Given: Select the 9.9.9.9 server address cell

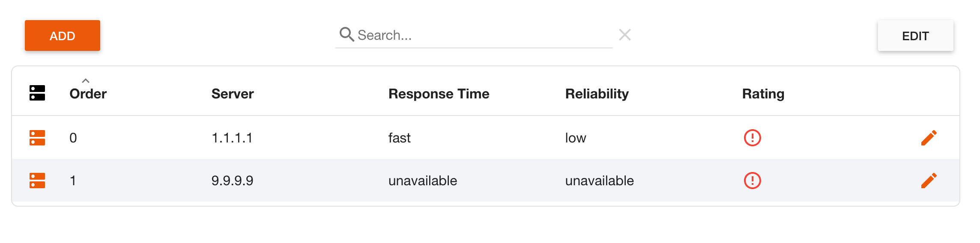Looking at the screenshot, I should pyautogui.click(x=232, y=181).
